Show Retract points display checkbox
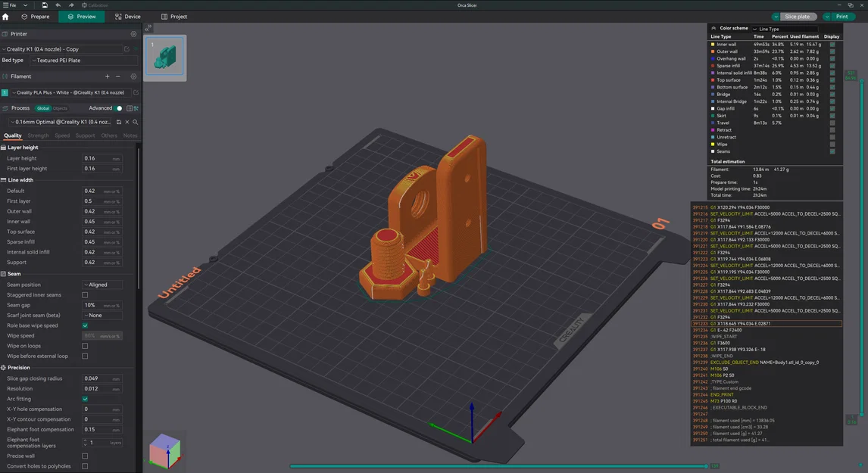This screenshot has height=473, width=868. (x=832, y=130)
